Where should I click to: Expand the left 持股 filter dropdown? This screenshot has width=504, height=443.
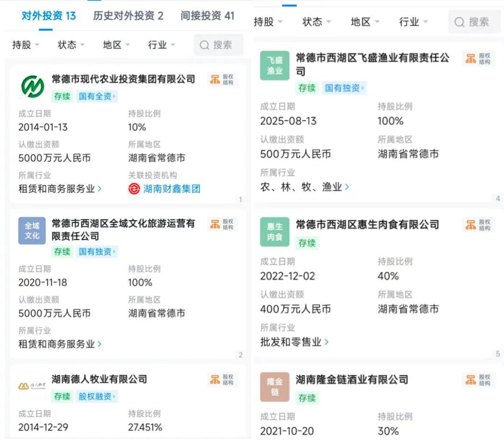[x=25, y=45]
